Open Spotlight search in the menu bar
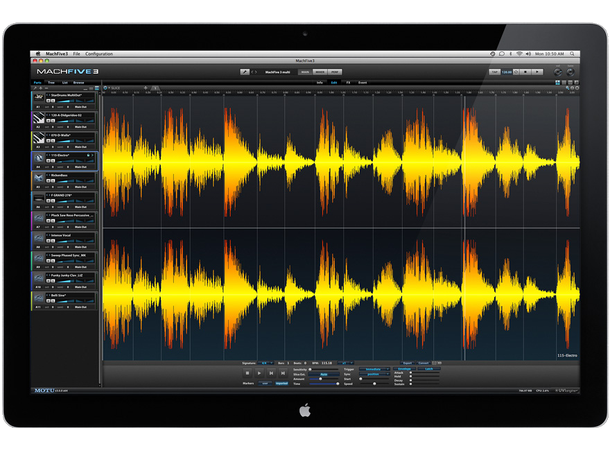 (572, 54)
